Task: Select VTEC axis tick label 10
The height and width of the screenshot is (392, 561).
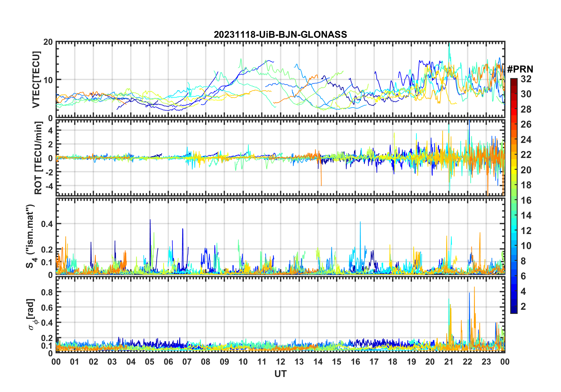Action: pos(48,80)
